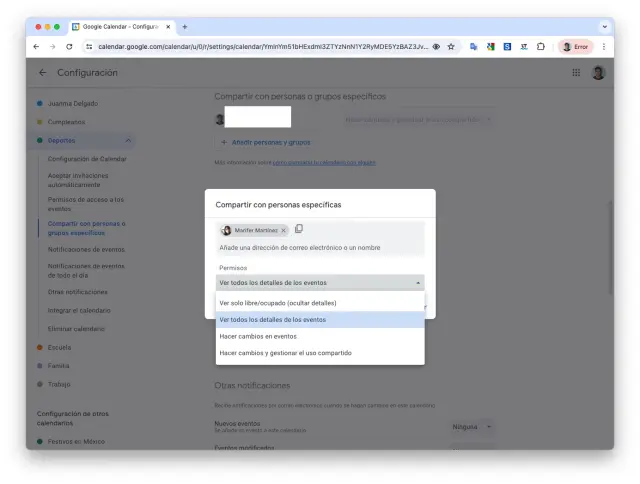Viewport: 640px width, 484px height.
Task: Open a new browser tab
Action: coord(185,26)
